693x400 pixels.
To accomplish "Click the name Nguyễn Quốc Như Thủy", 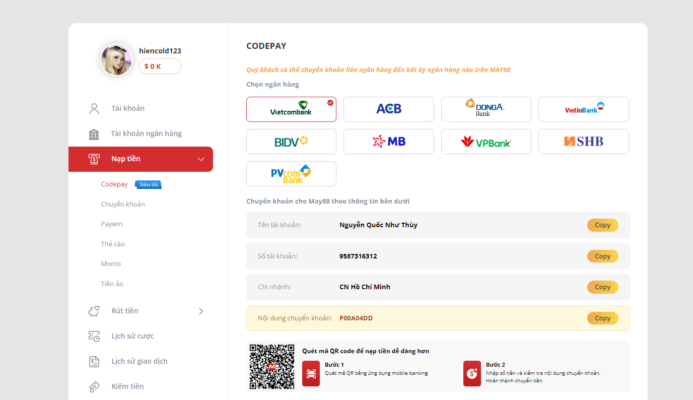I will (x=378, y=225).
